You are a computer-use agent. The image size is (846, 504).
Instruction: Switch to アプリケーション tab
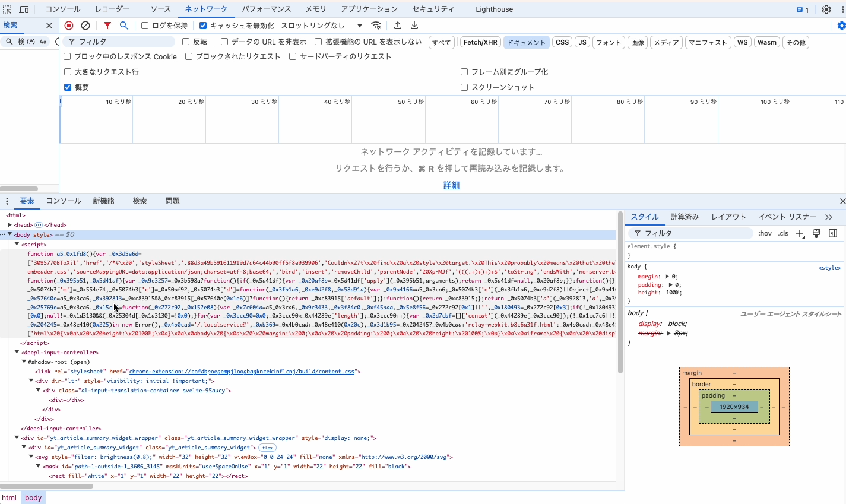point(369,9)
